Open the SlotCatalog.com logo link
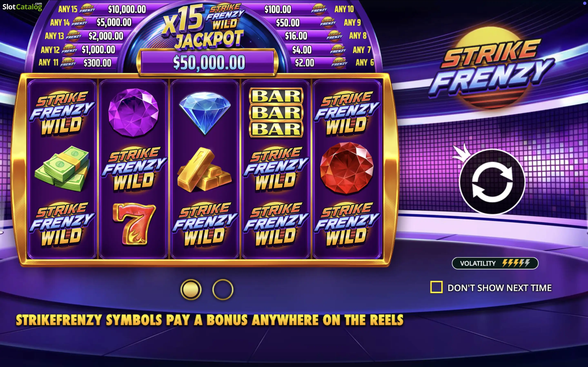 point(22,7)
